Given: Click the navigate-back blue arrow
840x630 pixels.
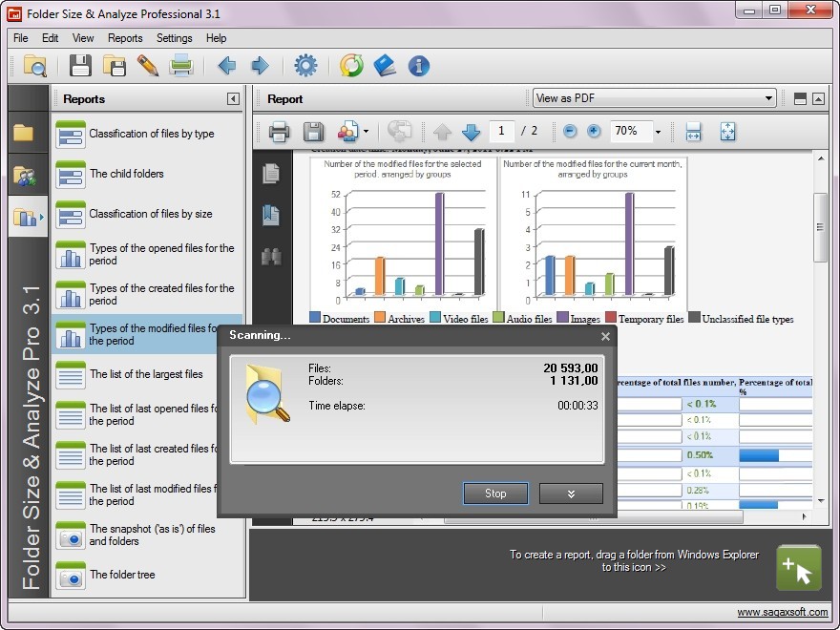Looking at the screenshot, I should [226, 66].
